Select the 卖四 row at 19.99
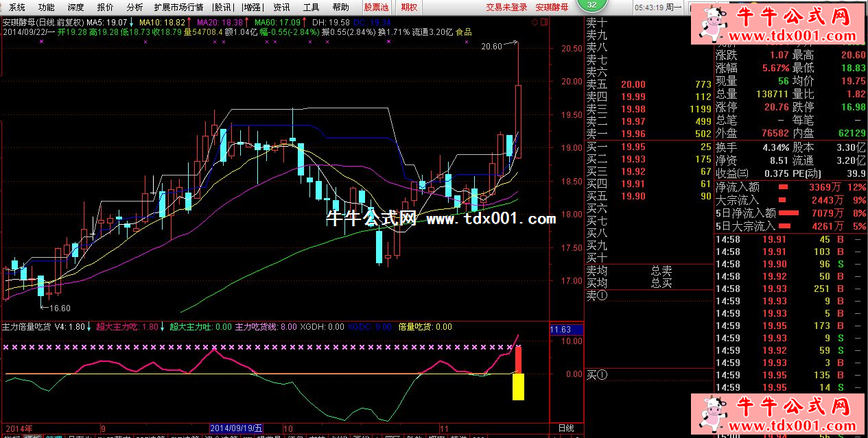The height and width of the screenshot is (438, 868). (x=650, y=97)
